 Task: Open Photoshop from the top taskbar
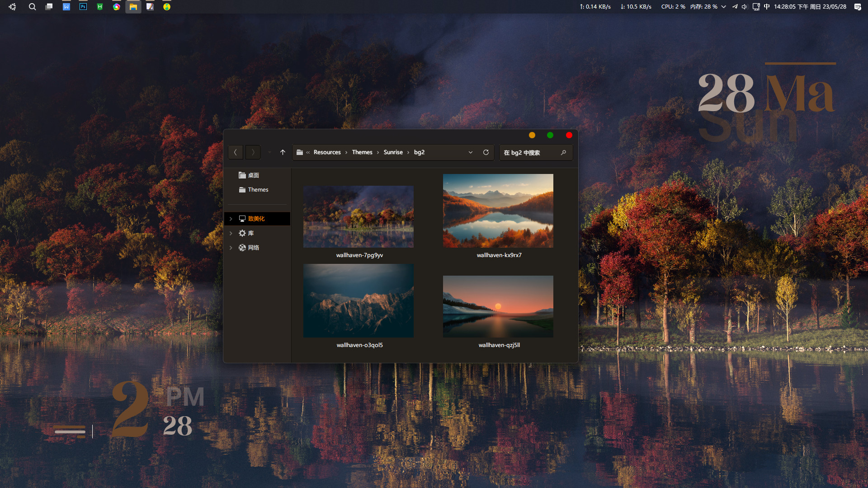coord(83,7)
